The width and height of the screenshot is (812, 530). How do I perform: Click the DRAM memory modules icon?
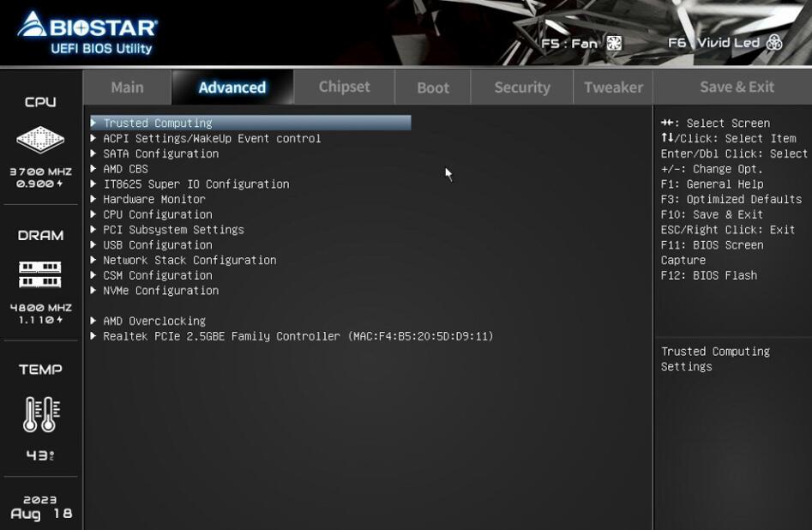40,274
